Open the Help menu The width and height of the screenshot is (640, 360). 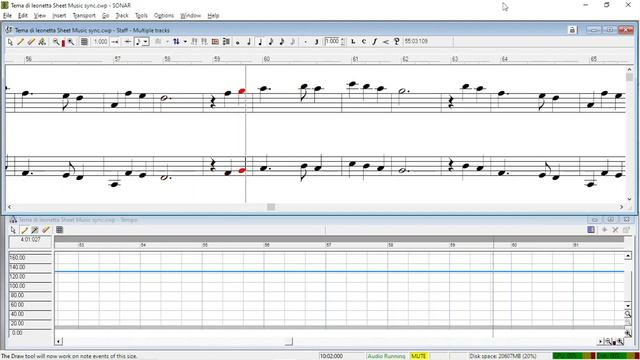click(x=213, y=16)
